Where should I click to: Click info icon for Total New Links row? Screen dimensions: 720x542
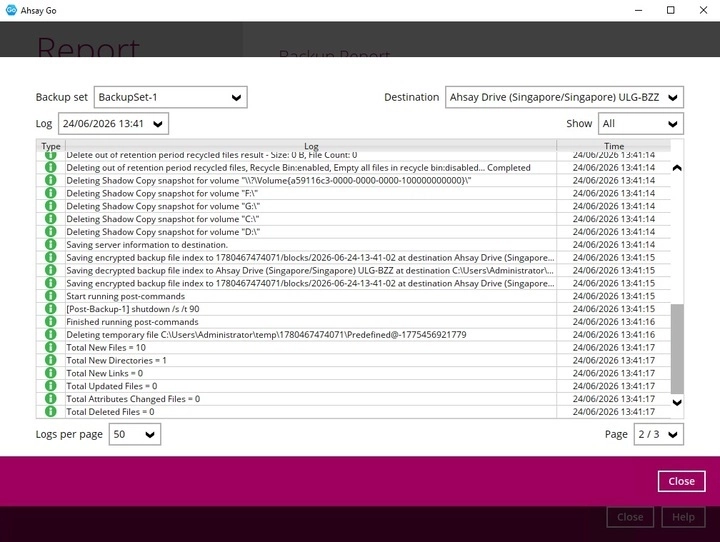point(51,373)
